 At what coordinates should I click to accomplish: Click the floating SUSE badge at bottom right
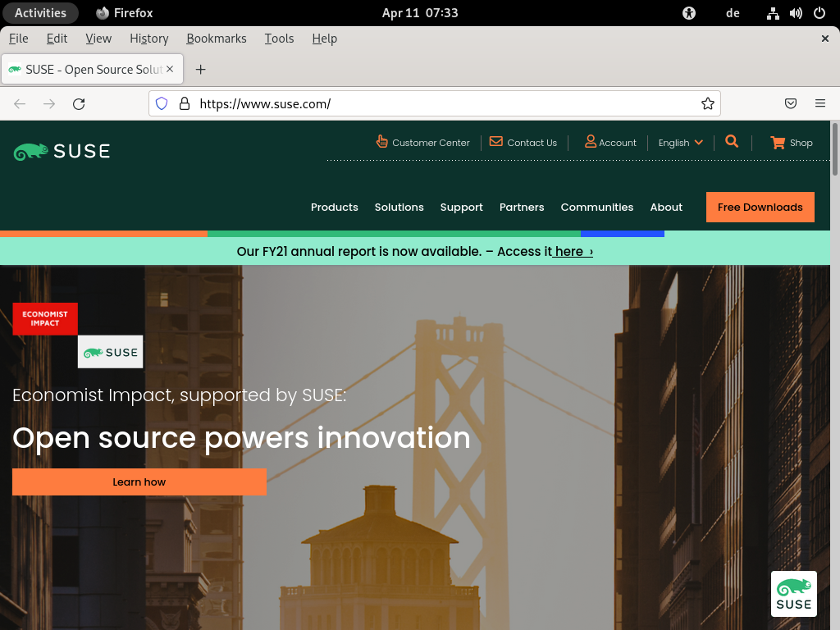[793, 594]
